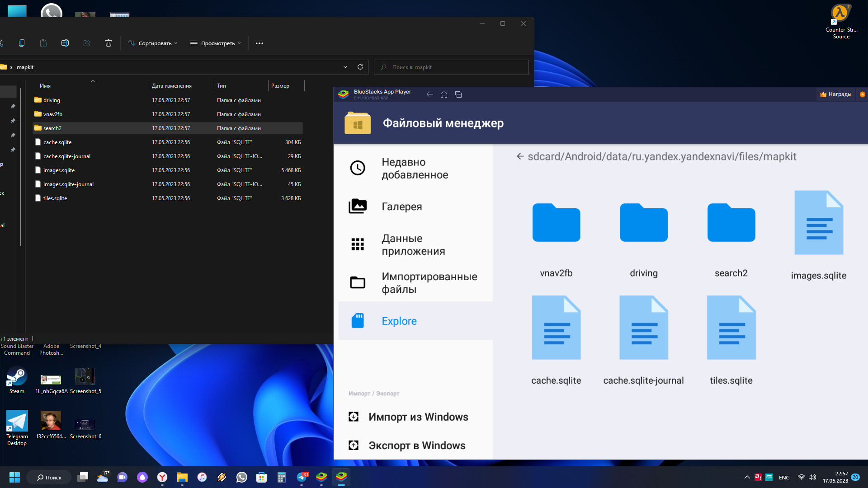Expand the Сортировать dropdown in File Explorer
868x488 pixels.
(153, 43)
